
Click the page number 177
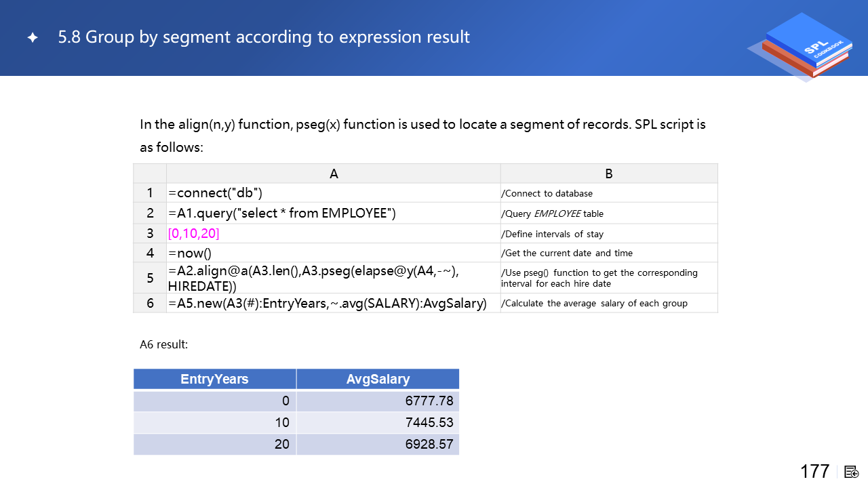coord(814,472)
